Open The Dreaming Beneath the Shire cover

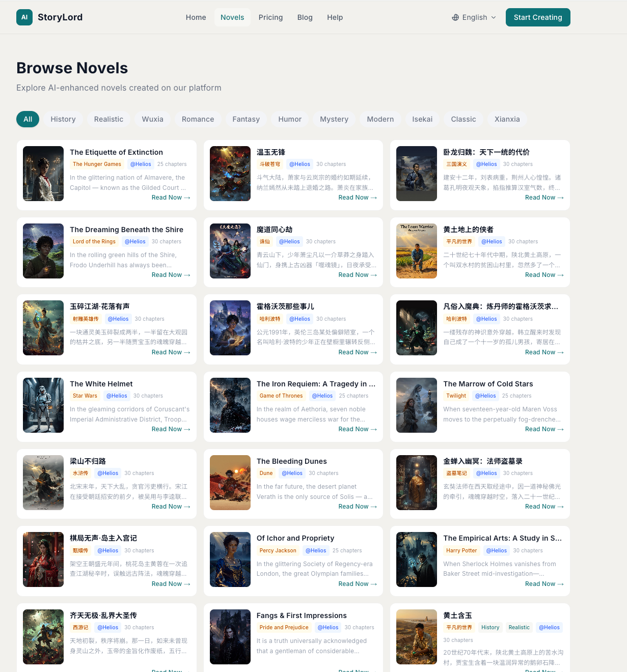[x=43, y=251]
